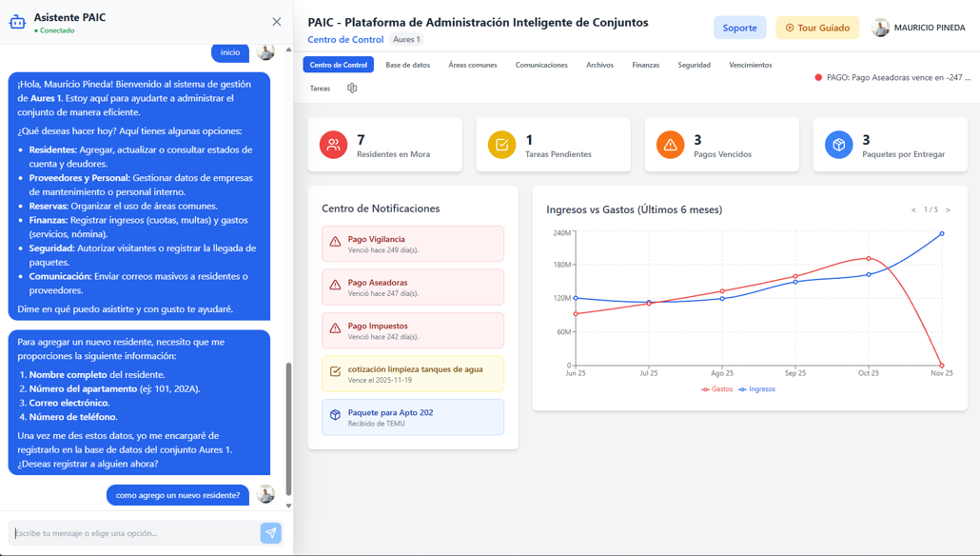Open the Base de datos tab

[x=407, y=65]
